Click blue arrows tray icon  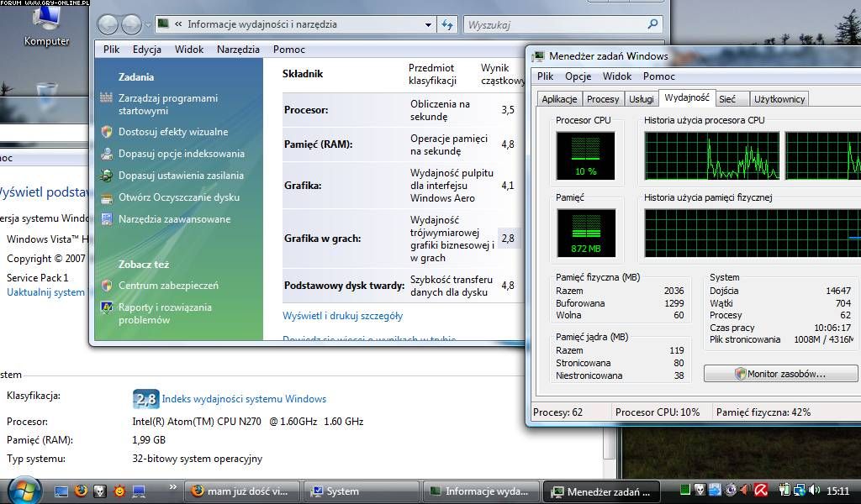coord(715,490)
